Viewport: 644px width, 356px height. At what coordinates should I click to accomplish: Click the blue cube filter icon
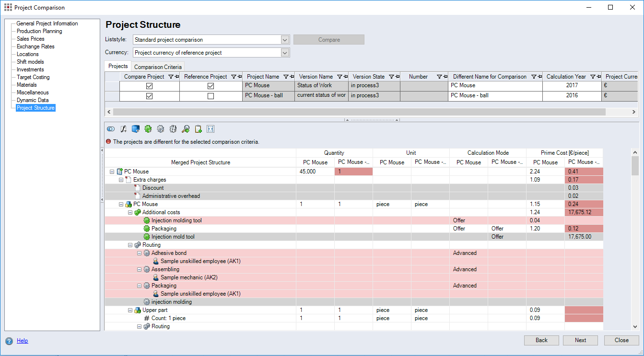pyautogui.click(x=136, y=129)
